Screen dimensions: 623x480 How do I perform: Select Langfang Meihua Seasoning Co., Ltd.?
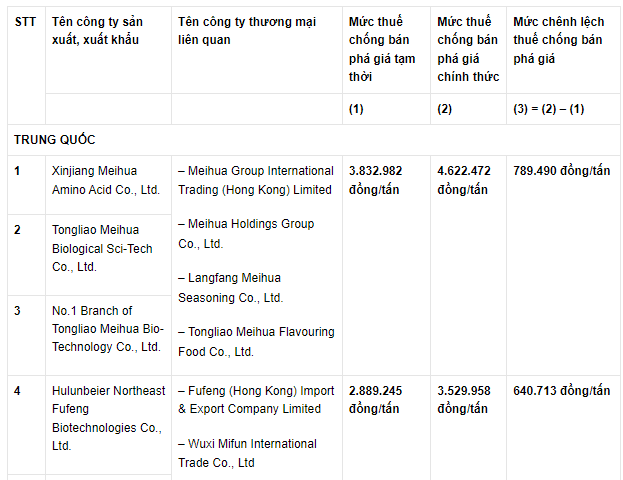(230, 287)
